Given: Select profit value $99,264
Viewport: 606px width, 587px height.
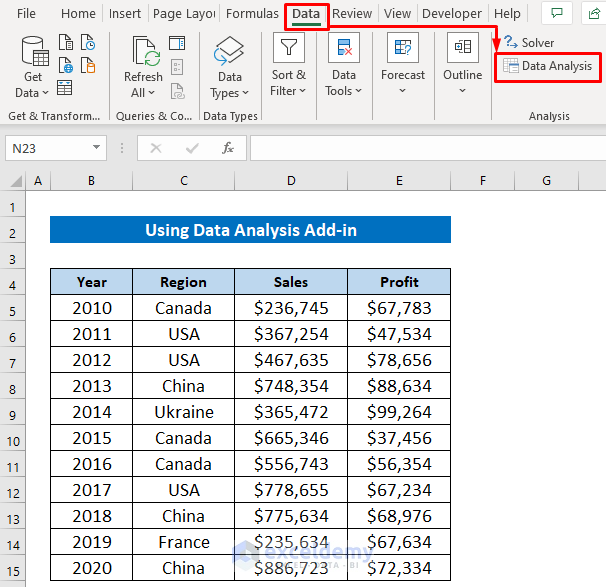Looking at the screenshot, I should coord(399,412).
